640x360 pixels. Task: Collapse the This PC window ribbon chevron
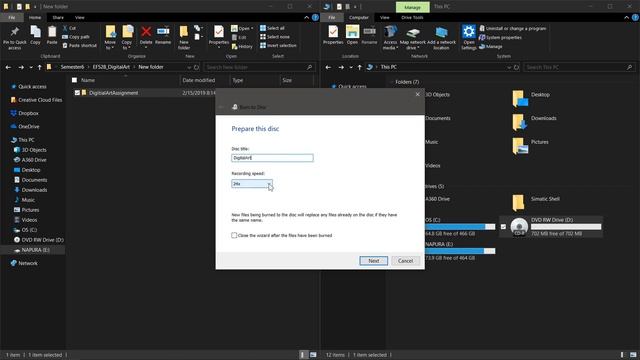coord(627,18)
